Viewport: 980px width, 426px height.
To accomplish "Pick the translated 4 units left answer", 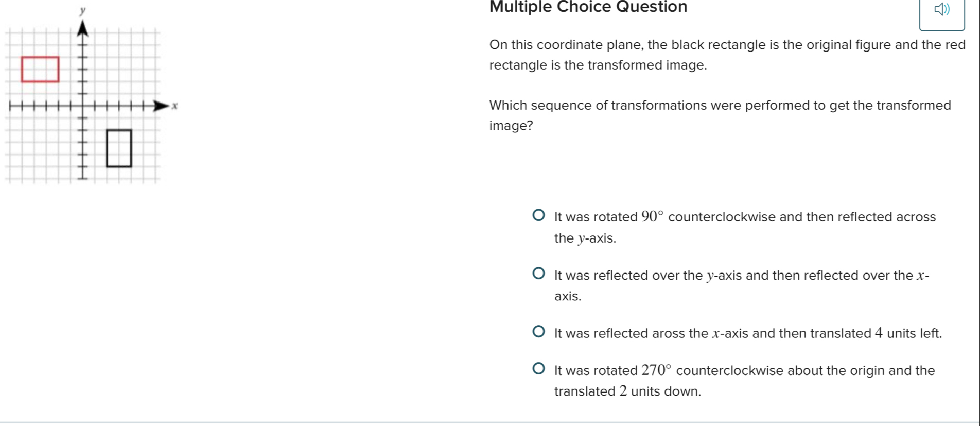I will coord(538,332).
